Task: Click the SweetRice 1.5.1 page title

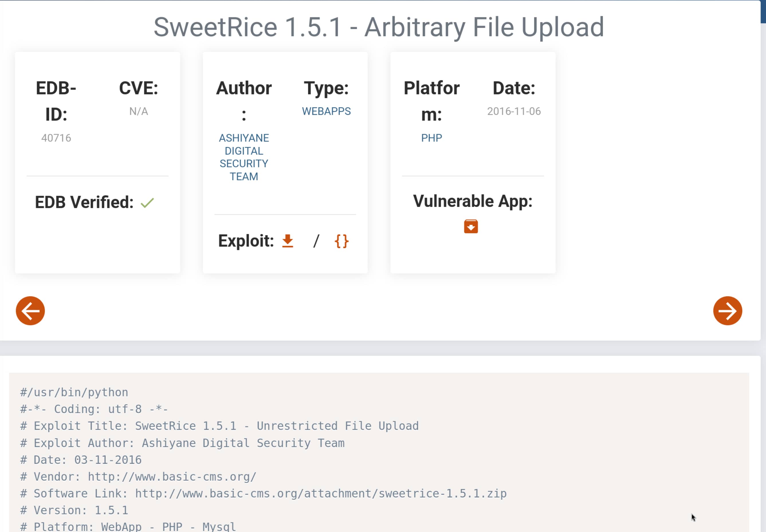Action: pos(378,27)
